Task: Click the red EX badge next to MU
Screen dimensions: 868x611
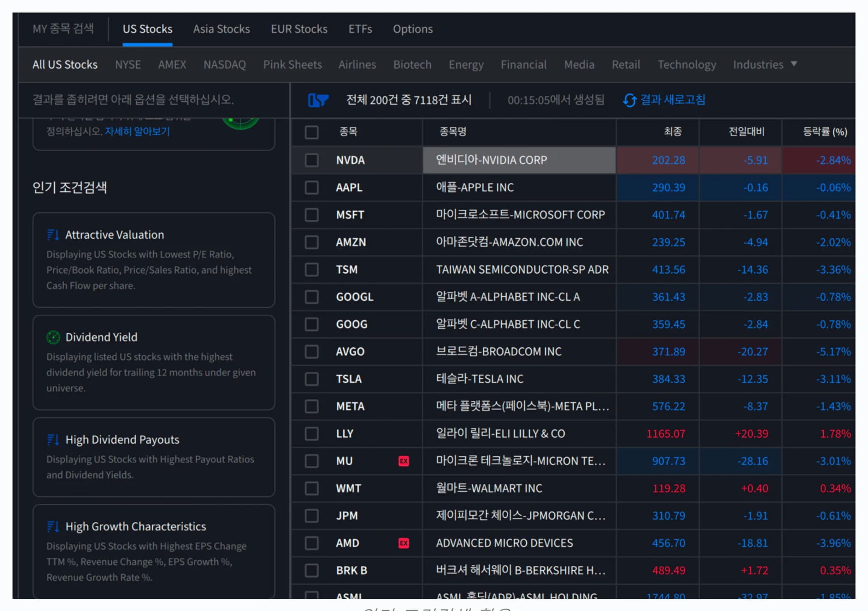Action: pyautogui.click(x=404, y=461)
